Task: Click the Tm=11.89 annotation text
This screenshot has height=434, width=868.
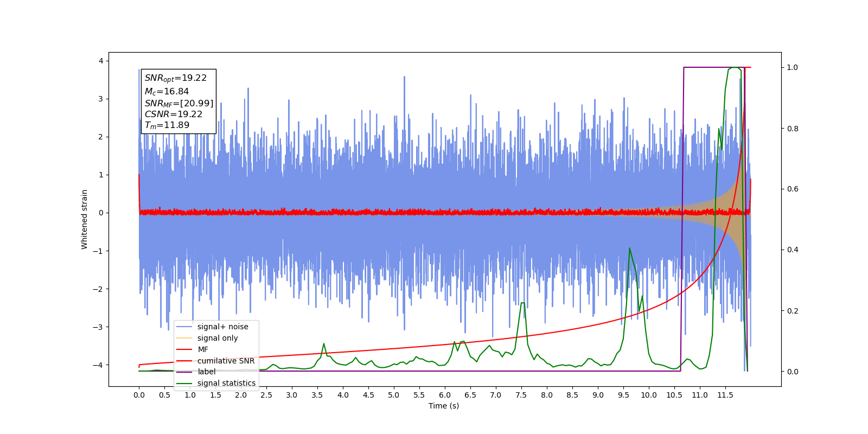Action: coord(167,125)
